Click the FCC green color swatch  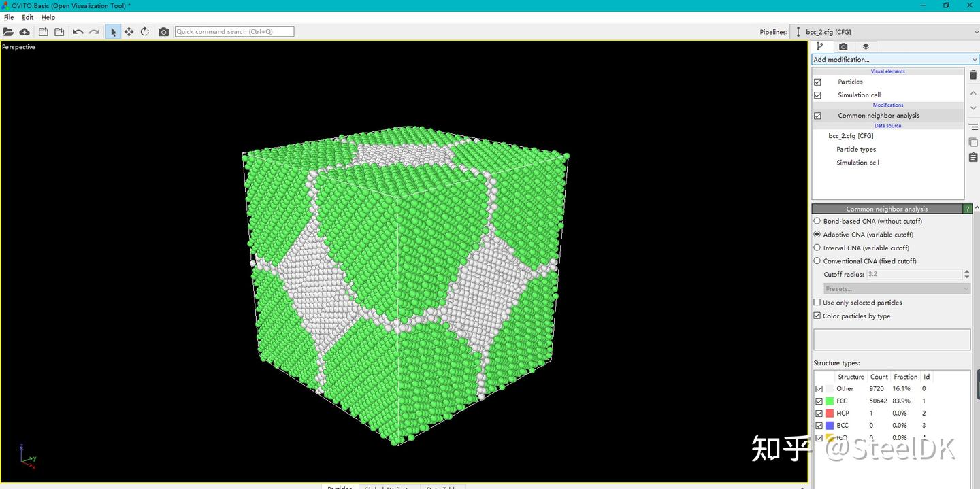(830, 401)
